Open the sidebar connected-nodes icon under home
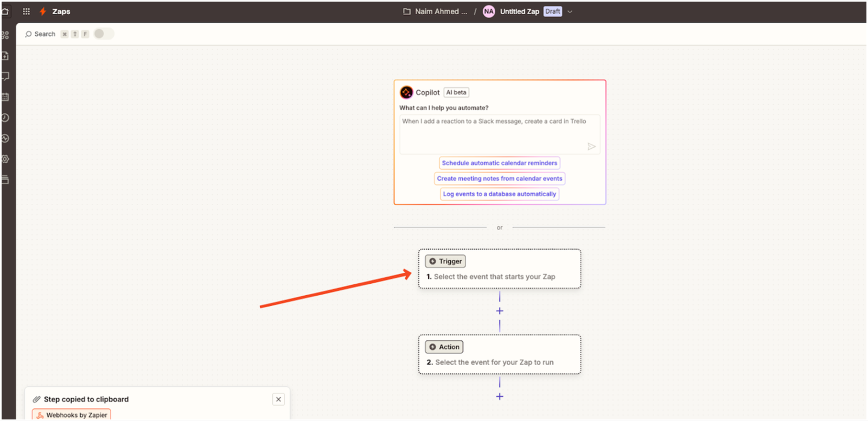The image size is (868, 421). [x=5, y=35]
